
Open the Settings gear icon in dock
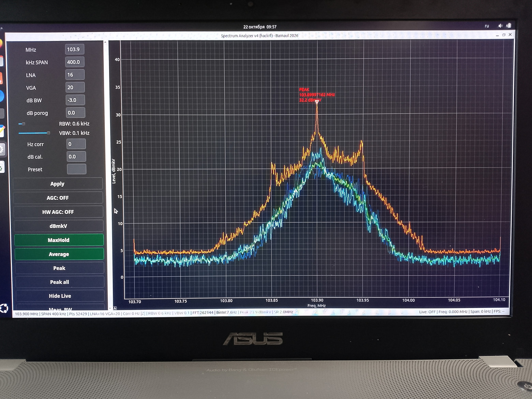(2, 149)
